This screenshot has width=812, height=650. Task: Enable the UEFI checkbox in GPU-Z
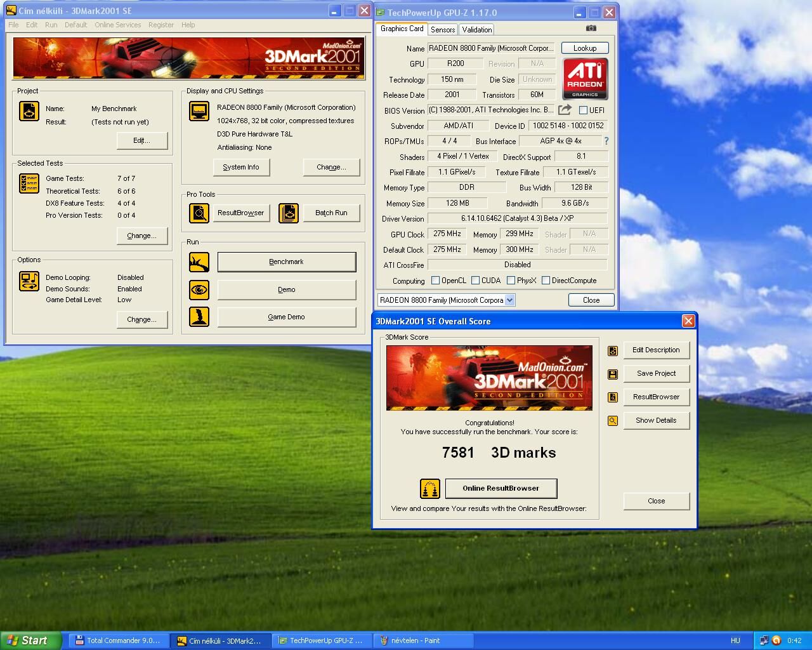click(583, 110)
